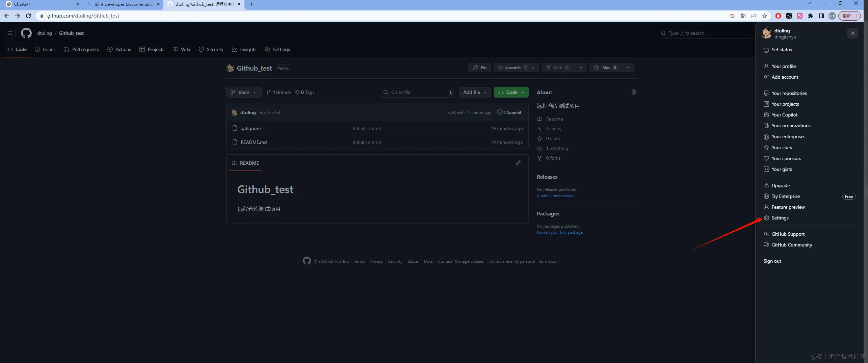Click the share page icon in address bar

(x=754, y=16)
